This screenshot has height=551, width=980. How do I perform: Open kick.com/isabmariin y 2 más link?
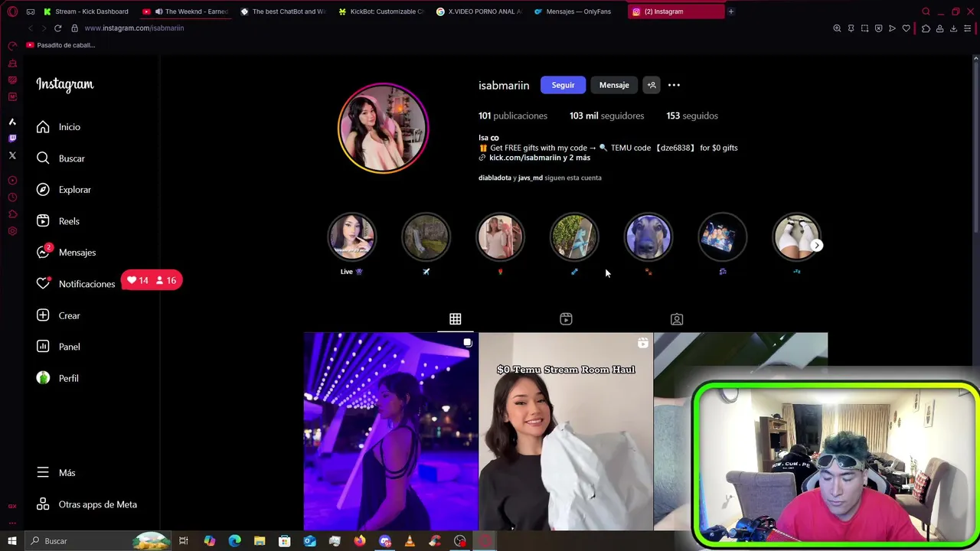point(540,158)
